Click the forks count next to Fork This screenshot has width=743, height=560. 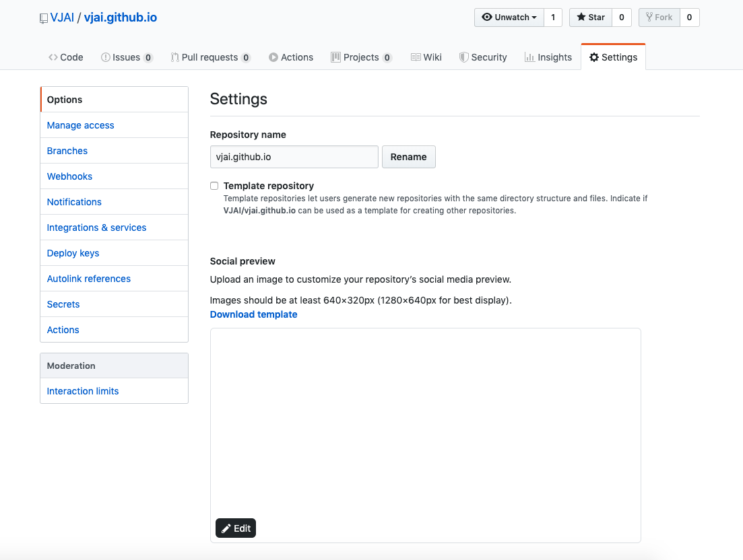(690, 17)
